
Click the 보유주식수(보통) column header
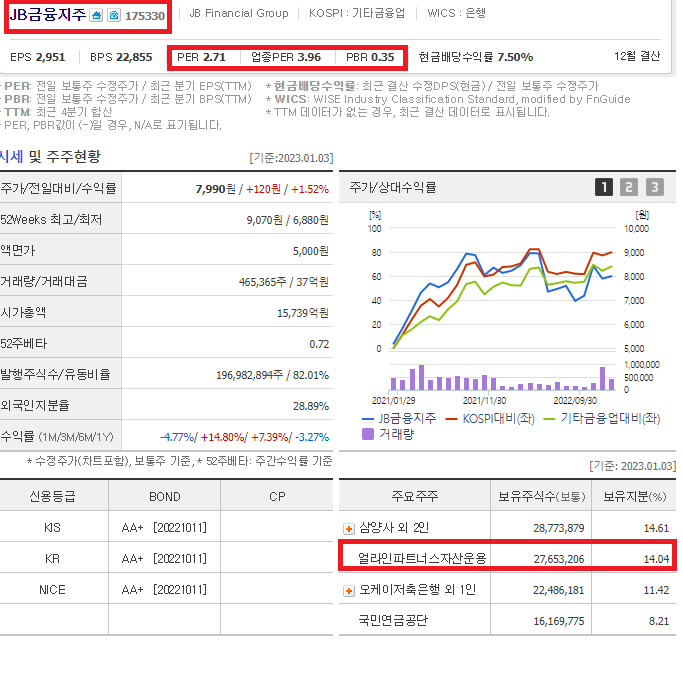541,497
